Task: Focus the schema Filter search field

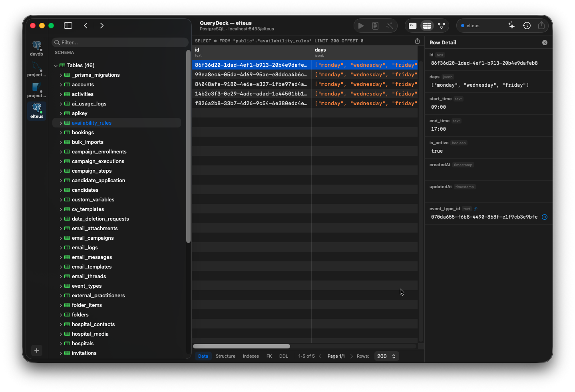Action: click(120, 42)
